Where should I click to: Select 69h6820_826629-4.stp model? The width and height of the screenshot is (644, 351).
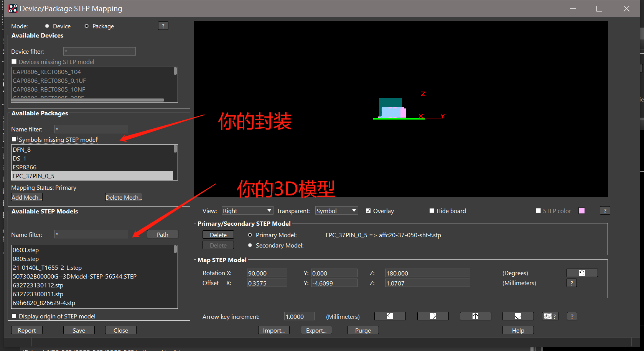point(92,303)
